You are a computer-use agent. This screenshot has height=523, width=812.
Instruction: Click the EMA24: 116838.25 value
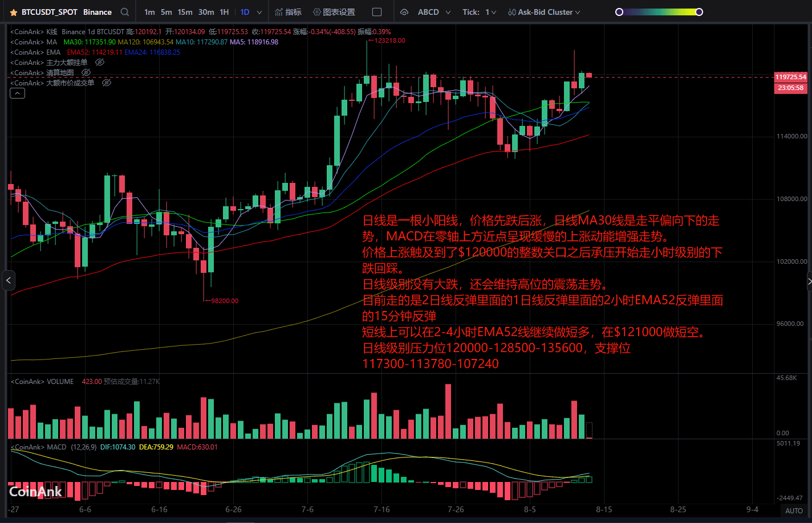tap(152, 52)
